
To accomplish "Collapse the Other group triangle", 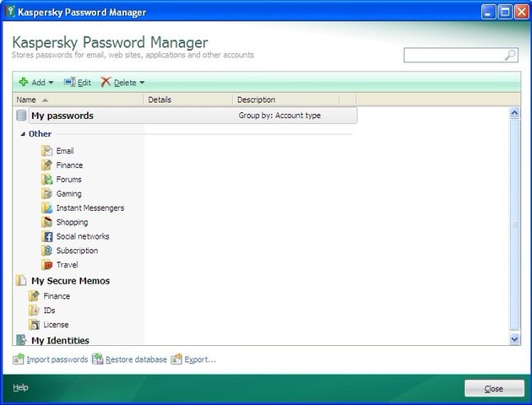I will coord(23,134).
